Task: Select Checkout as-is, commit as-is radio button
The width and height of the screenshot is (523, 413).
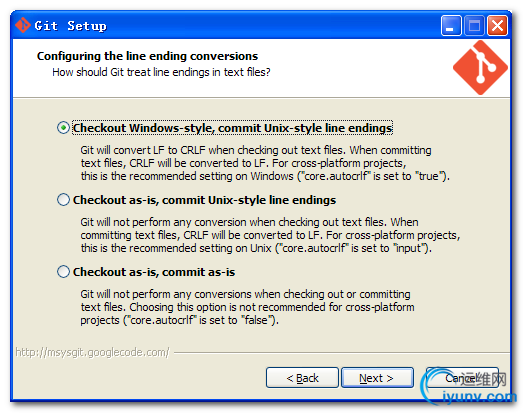Action: 63,272
